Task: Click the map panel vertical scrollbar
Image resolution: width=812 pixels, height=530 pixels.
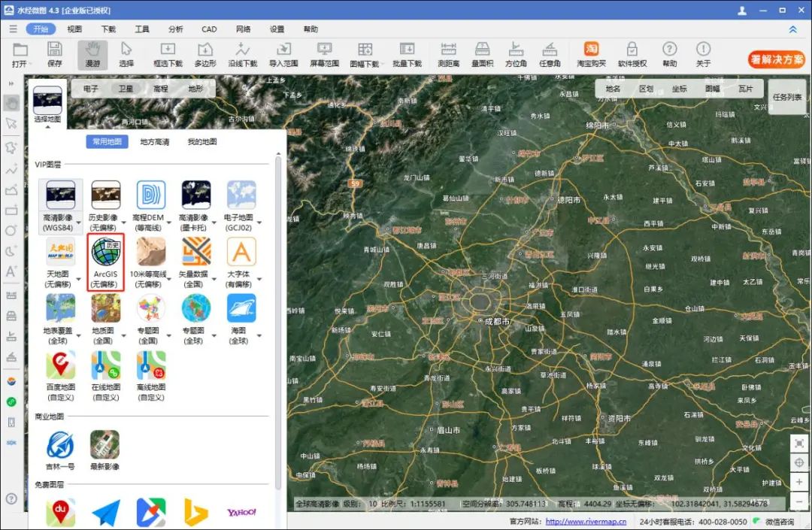Action: click(278, 321)
